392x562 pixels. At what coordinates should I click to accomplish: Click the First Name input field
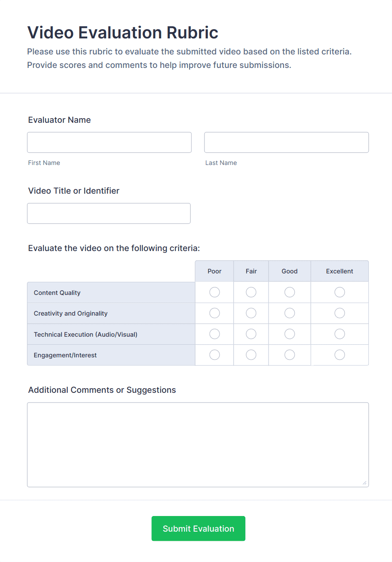pyautogui.click(x=109, y=142)
